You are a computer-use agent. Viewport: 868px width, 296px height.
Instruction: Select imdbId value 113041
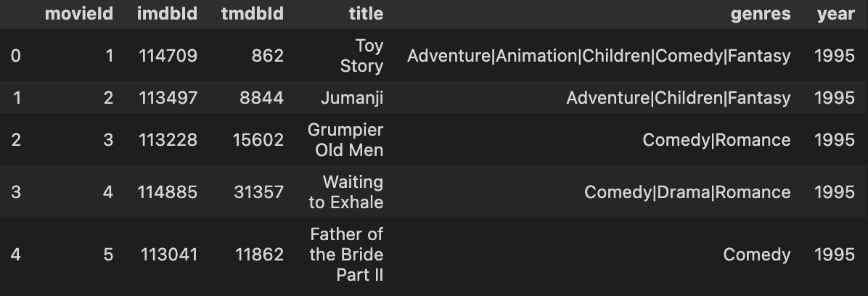168,255
